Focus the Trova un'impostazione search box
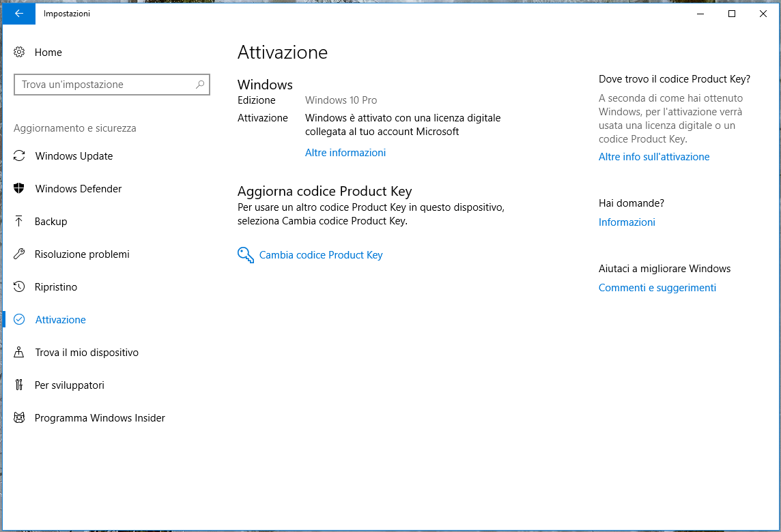The image size is (781, 532). (112, 85)
